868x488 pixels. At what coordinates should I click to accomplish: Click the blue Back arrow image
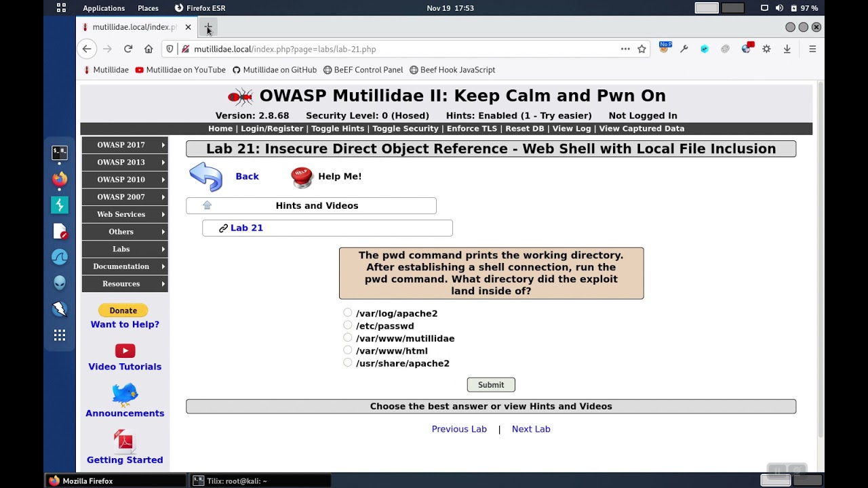pyautogui.click(x=205, y=177)
